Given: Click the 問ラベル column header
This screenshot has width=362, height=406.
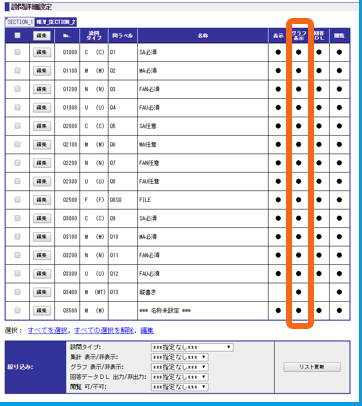Looking at the screenshot, I should [123, 36].
